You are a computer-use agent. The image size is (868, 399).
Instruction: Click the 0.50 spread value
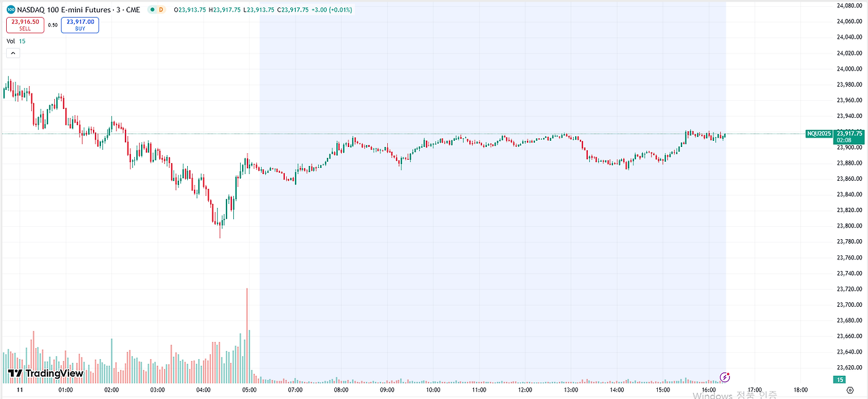coord(53,25)
